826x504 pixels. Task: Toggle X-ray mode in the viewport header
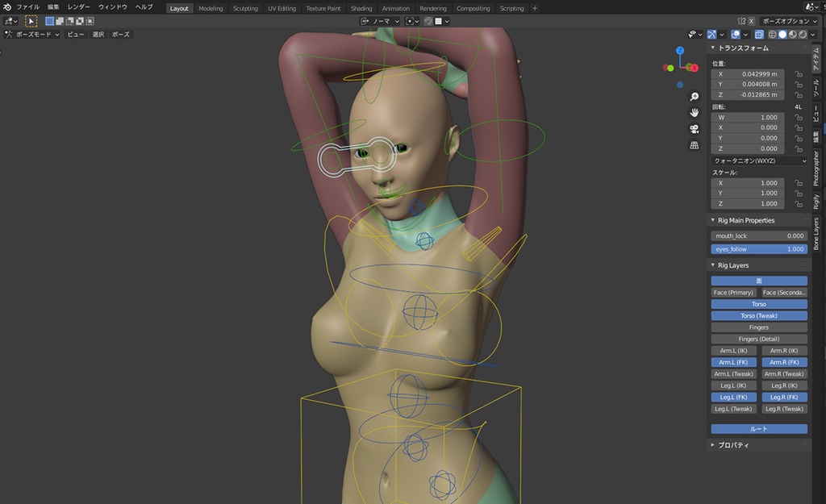(x=759, y=34)
